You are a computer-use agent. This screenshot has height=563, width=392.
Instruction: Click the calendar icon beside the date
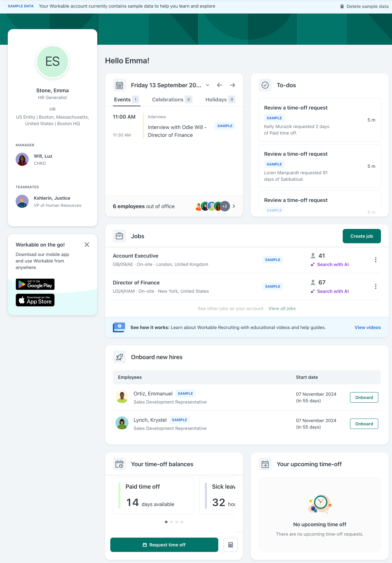tap(119, 85)
